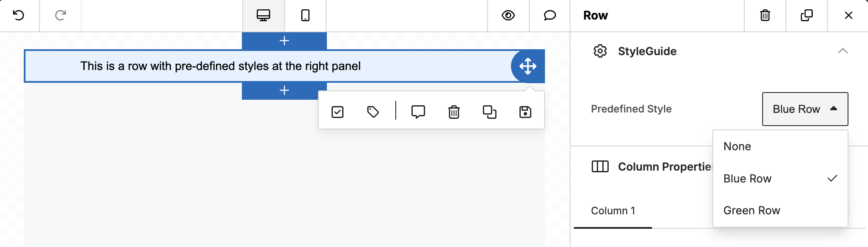
Task: Close the Row properties panel
Action: coord(848,16)
